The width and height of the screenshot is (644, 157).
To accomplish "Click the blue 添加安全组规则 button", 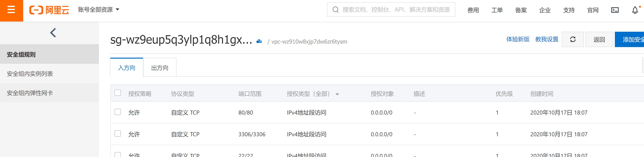I will click(x=629, y=39).
